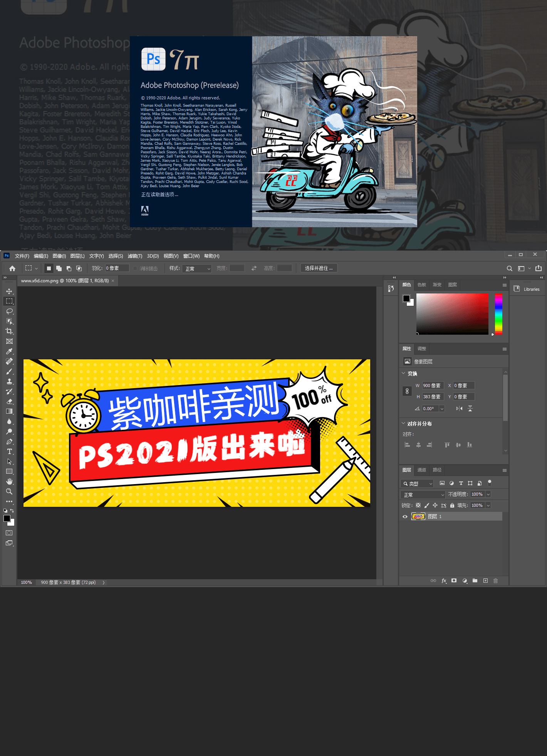Select the Crop tool
Viewport: 547px width, 756px height.
click(9, 331)
